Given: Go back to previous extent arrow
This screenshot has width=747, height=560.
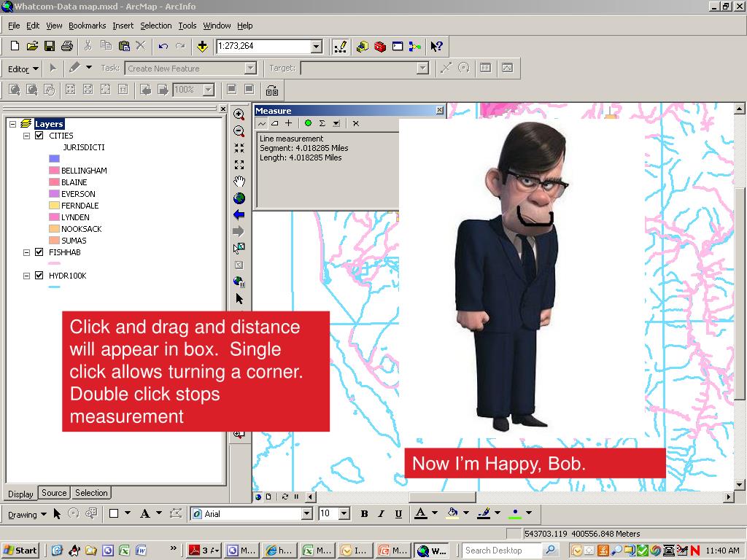Looking at the screenshot, I should click(x=239, y=215).
